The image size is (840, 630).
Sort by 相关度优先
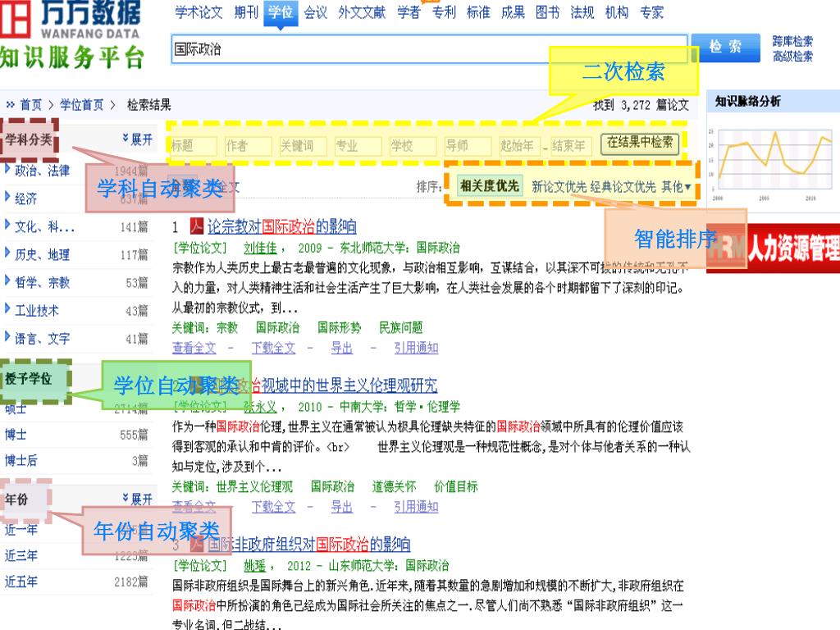[490, 186]
